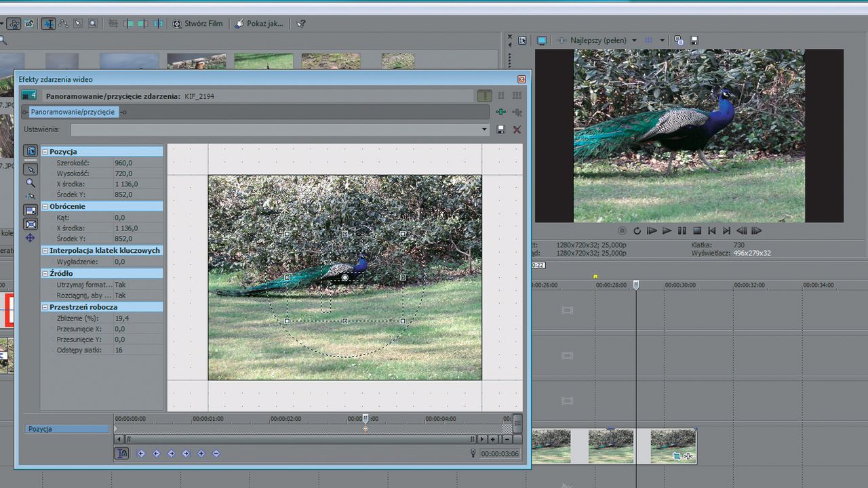
Task: Collapse the Pozycja property group
Action: [x=45, y=152]
